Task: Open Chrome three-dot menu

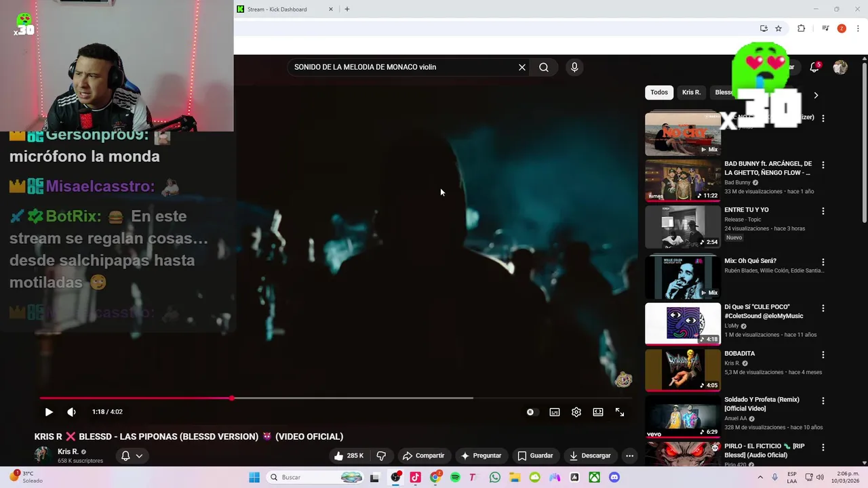Action: tap(858, 28)
